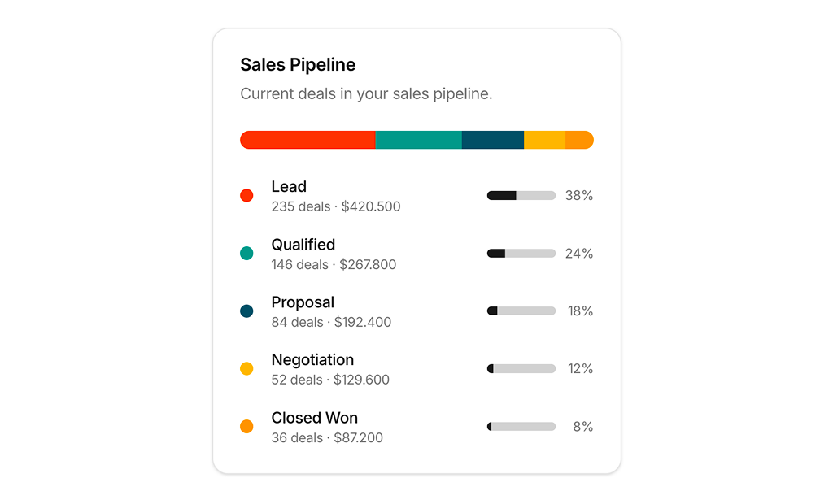Click the yellow Negotiation stage dot
This screenshot has width=833, height=504.
point(246,369)
